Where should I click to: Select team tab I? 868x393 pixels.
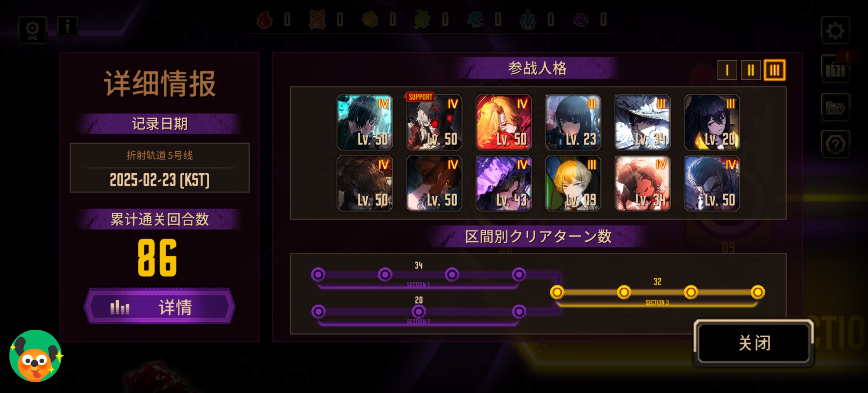pyautogui.click(x=727, y=70)
